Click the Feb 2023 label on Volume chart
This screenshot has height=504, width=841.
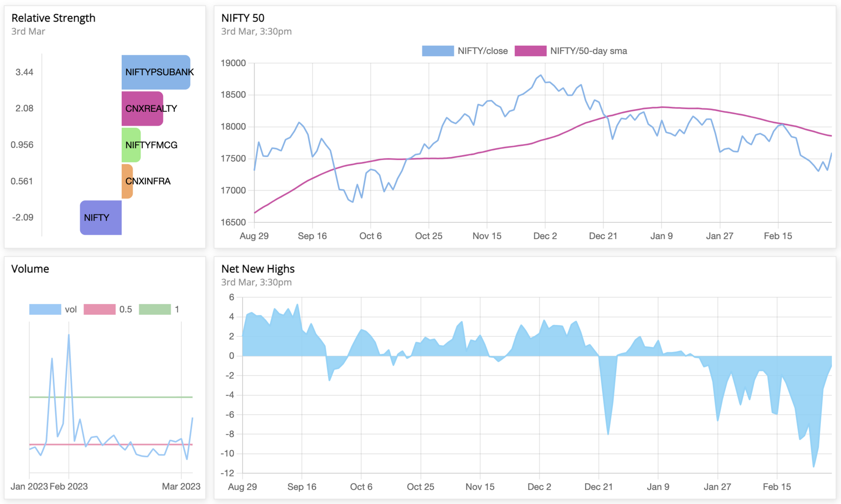click(x=69, y=486)
